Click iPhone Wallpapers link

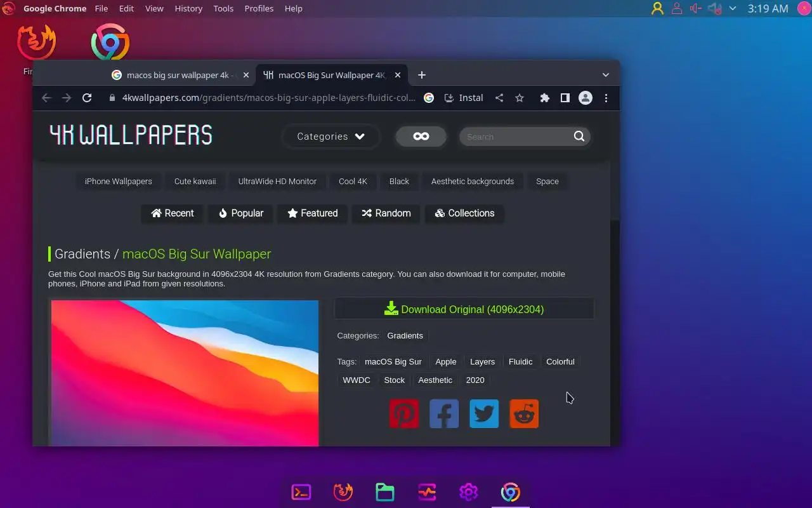click(119, 181)
